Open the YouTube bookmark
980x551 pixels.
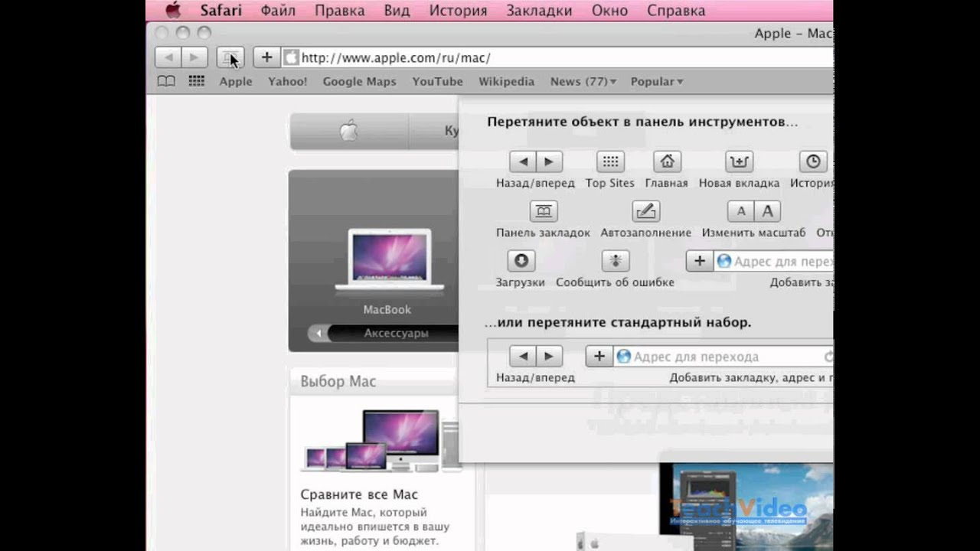tap(437, 81)
